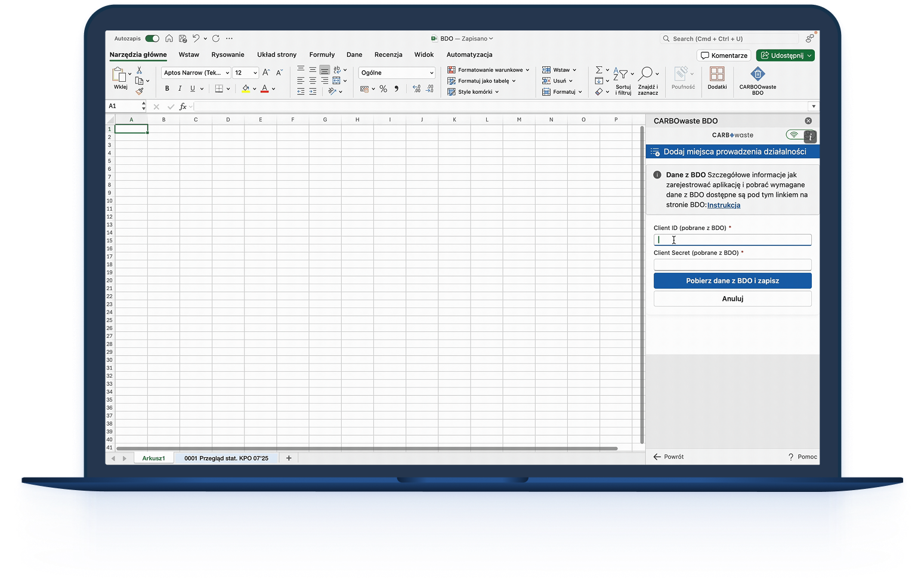
Task: Click Pobierz dane z BDO i zapisz
Action: pos(733,281)
